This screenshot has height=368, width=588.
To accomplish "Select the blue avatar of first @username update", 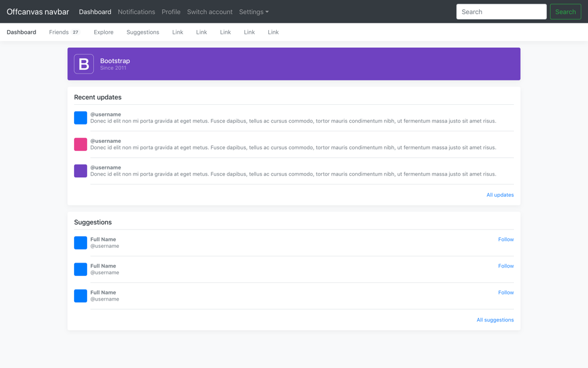I will coord(80,118).
